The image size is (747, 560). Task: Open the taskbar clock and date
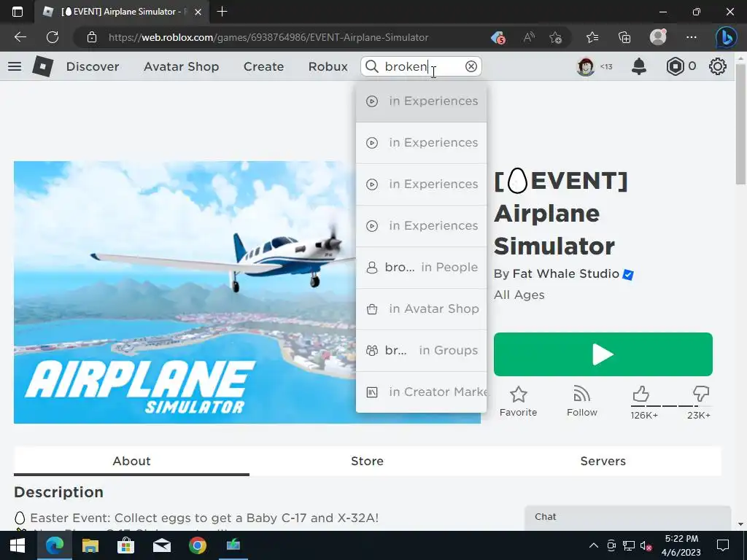click(x=681, y=545)
